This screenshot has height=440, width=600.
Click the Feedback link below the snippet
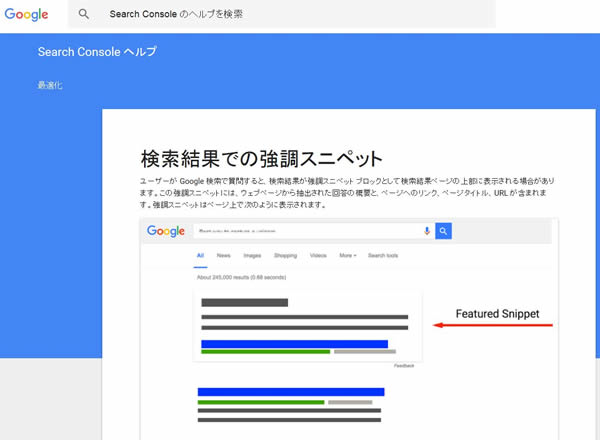coord(403,366)
